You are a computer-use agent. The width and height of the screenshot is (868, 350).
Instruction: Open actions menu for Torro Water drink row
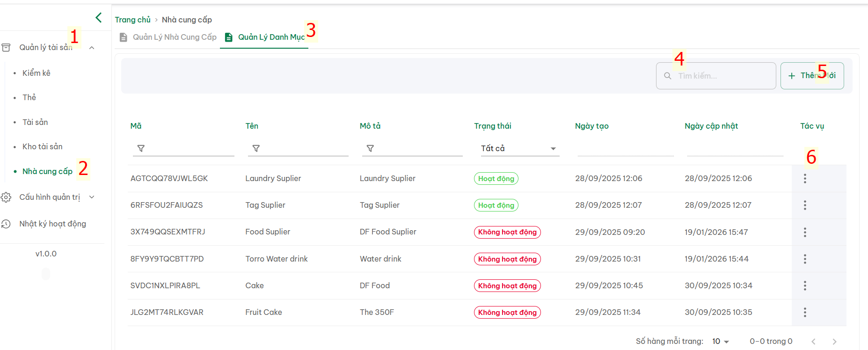coord(805,259)
